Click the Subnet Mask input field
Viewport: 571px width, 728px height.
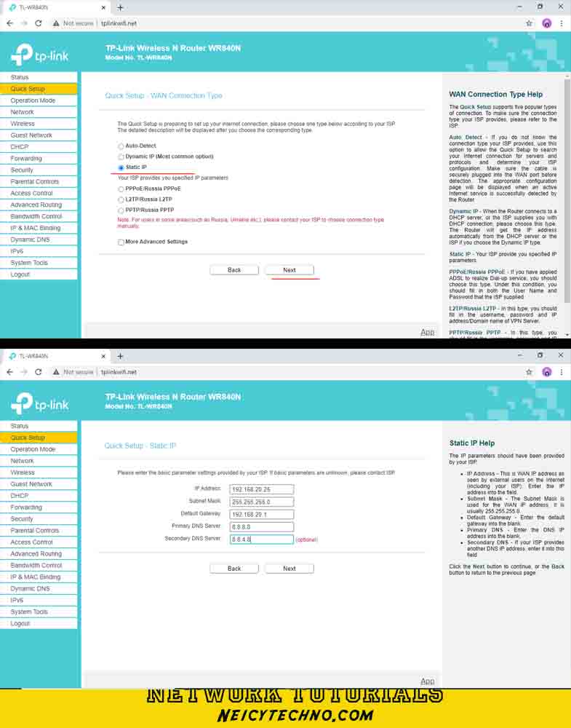click(x=262, y=502)
